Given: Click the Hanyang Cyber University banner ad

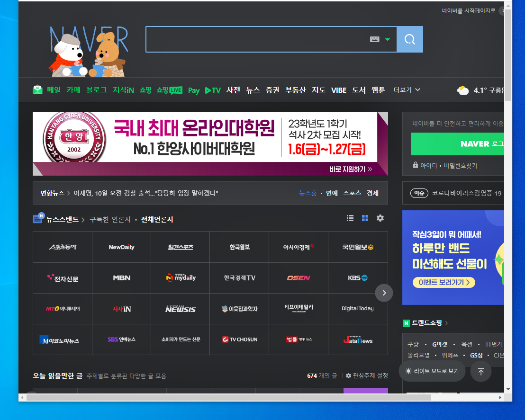Looking at the screenshot, I should tap(210, 143).
